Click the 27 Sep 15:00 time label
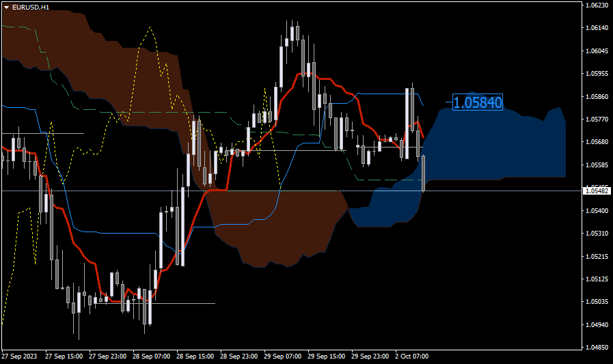This screenshot has width=613, height=364. pyautogui.click(x=64, y=356)
